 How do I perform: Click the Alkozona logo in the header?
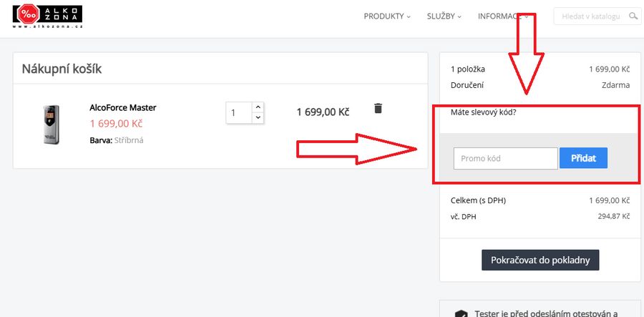click(x=48, y=16)
